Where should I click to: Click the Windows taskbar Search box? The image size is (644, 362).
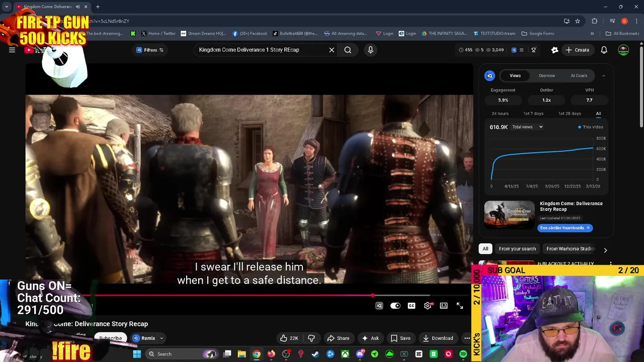coord(181,354)
